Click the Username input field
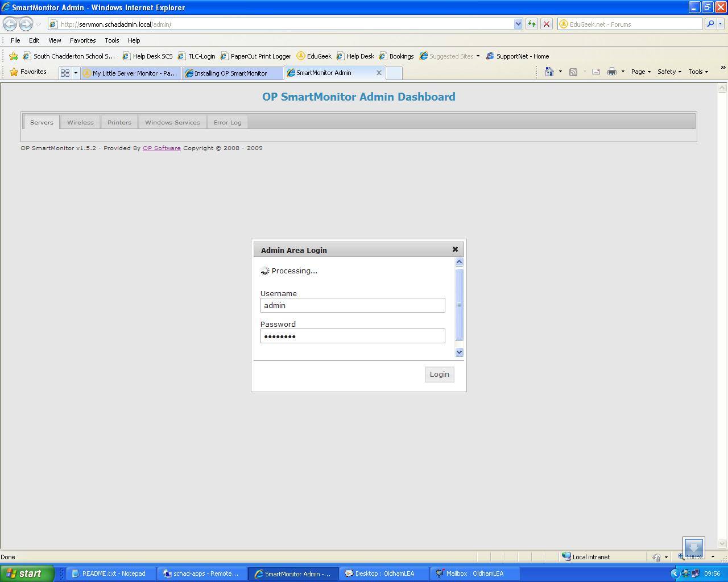The image size is (728, 582). point(353,305)
